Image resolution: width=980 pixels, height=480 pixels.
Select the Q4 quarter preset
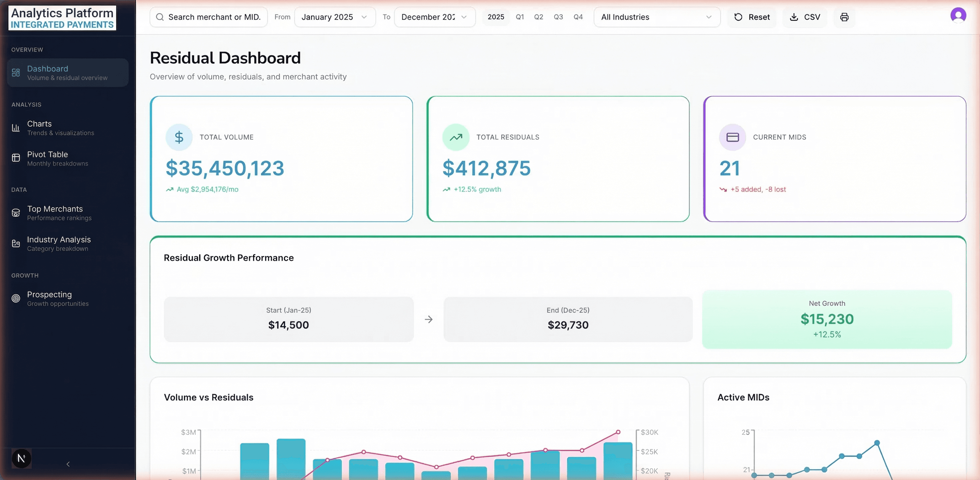point(578,17)
